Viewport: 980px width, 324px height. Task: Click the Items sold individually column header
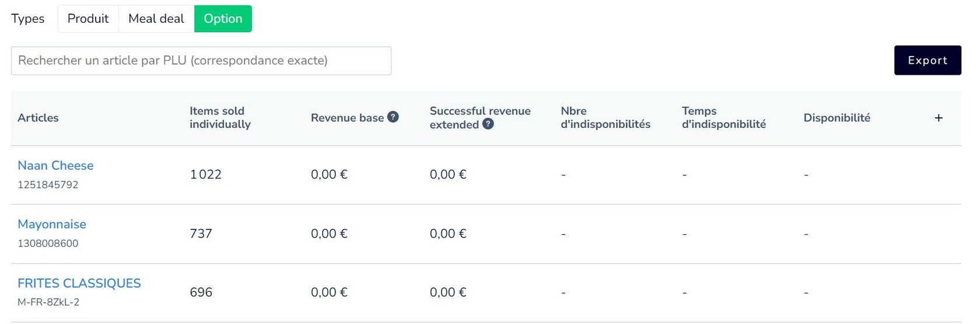220,117
